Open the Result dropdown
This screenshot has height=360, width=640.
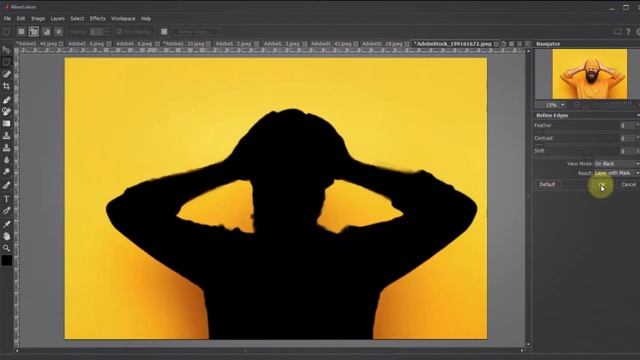tap(617, 173)
